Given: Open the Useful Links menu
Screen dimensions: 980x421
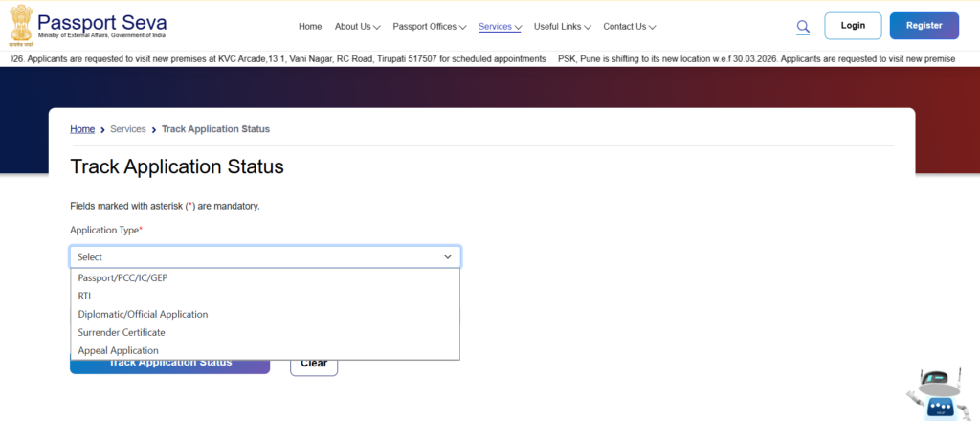Looking at the screenshot, I should pos(562,26).
